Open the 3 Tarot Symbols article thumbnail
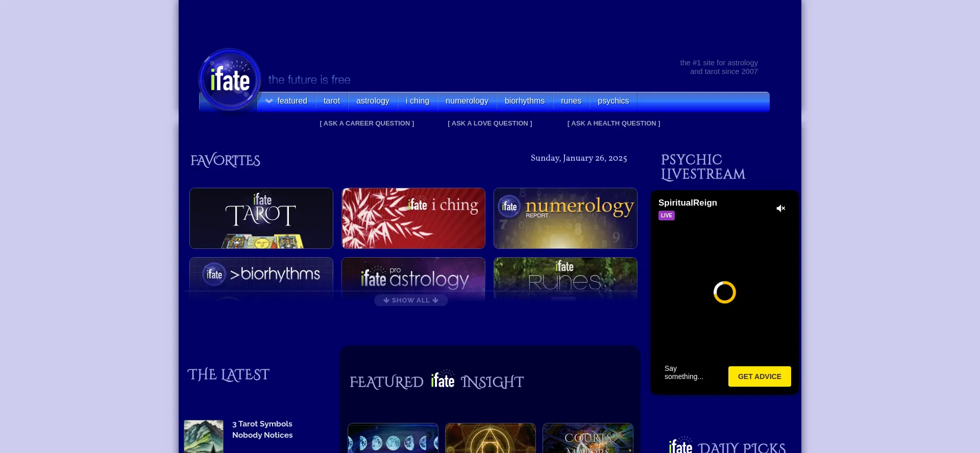980x453 pixels. [x=204, y=436]
